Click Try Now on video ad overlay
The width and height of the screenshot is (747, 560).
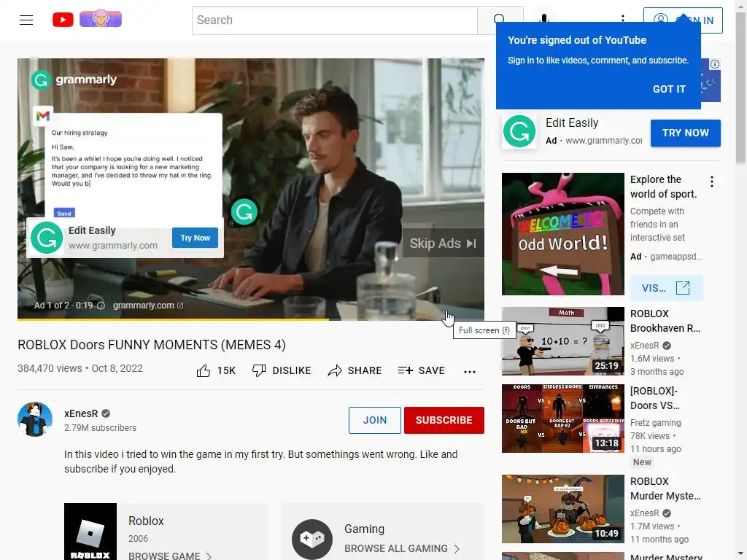[x=195, y=238]
